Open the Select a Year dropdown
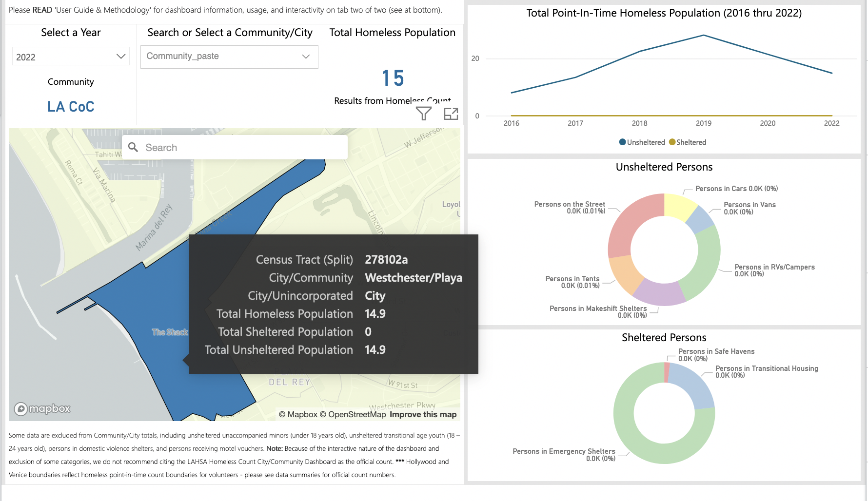 pos(71,57)
